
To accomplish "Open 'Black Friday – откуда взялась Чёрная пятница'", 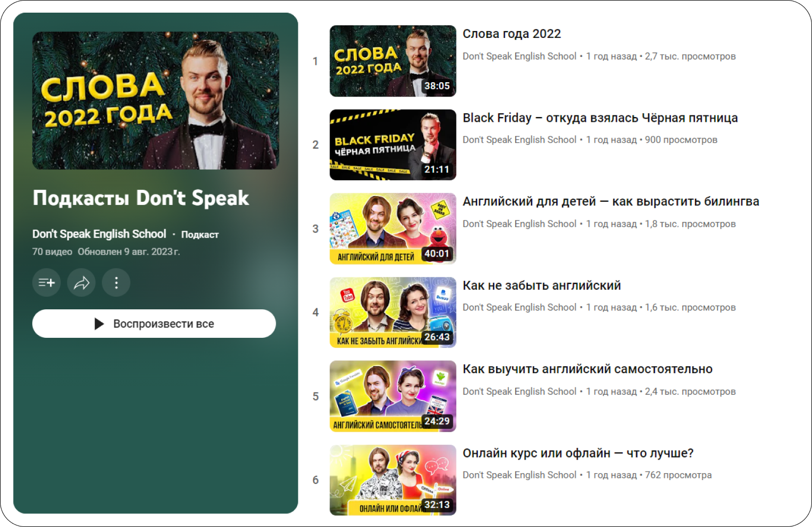I will (x=601, y=118).
